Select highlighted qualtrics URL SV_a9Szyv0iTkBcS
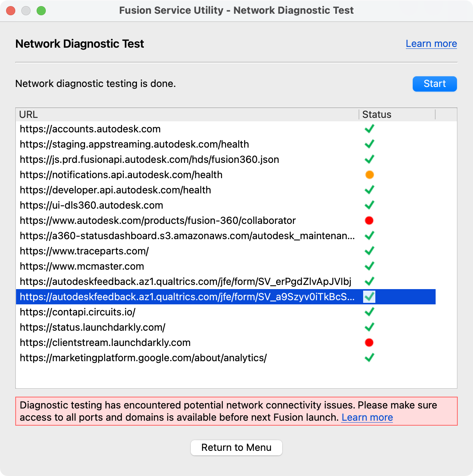This screenshot has height=476, width=473. pos(187,297)
